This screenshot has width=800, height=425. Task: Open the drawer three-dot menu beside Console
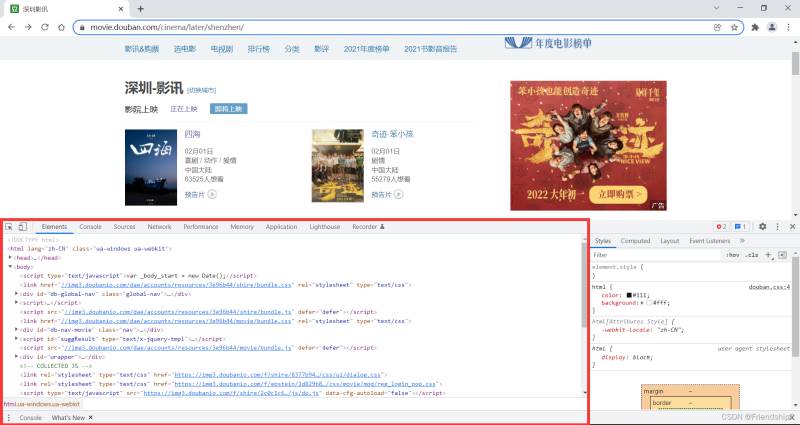point(8,417)
